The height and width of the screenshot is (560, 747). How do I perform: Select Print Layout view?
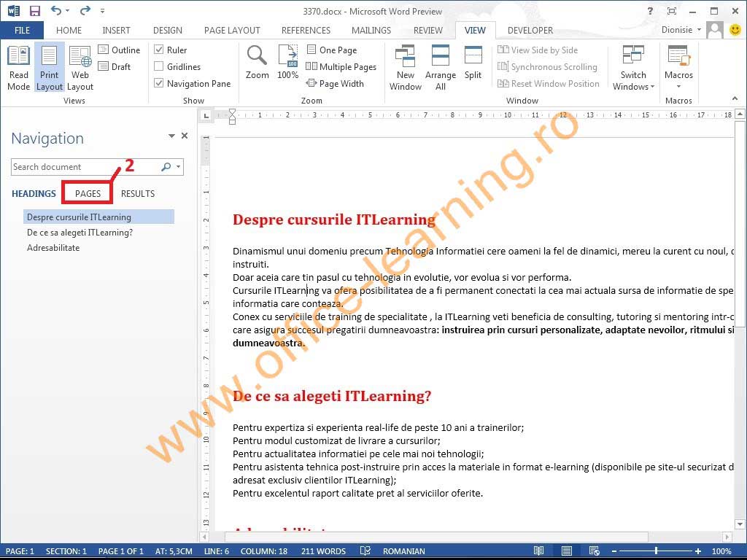point(49,68)
